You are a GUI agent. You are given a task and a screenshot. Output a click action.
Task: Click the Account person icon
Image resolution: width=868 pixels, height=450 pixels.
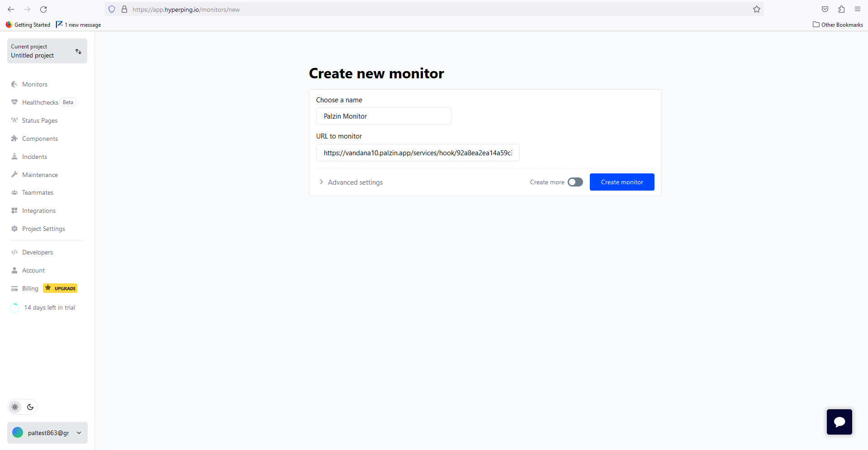(x=14, y=270)
